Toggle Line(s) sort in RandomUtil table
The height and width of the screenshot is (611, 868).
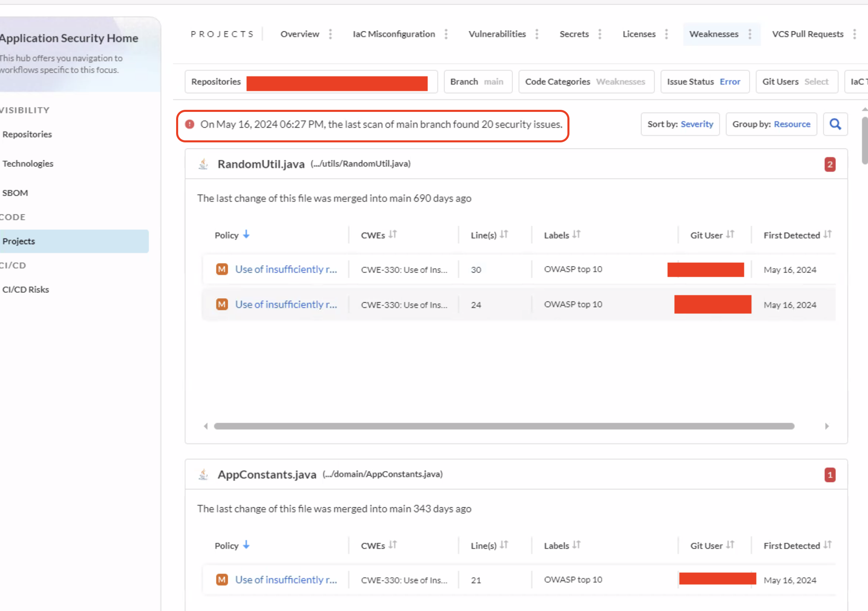click(x=504, y=235)
